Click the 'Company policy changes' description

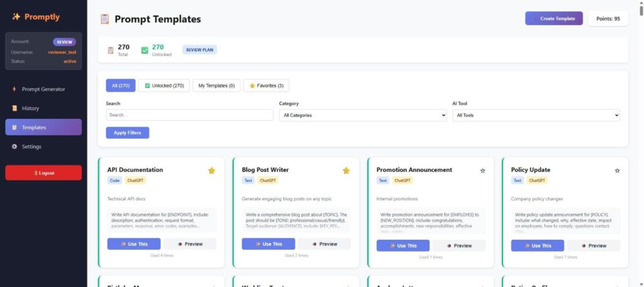tap(537, 199)
